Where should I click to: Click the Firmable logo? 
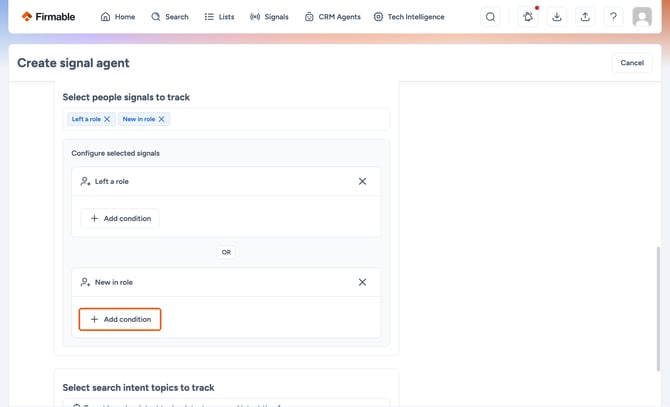48,17
